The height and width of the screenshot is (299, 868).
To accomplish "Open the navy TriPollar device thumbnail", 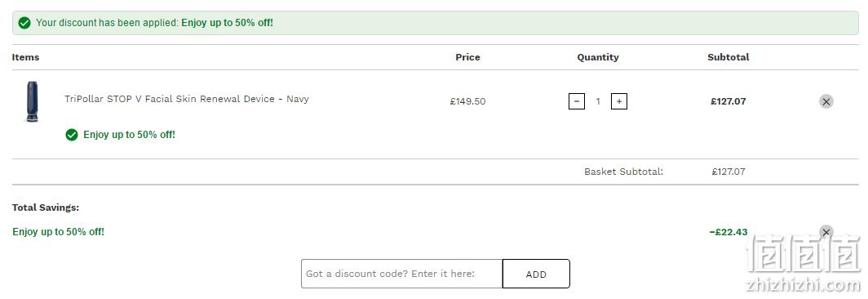I will 32,101.
